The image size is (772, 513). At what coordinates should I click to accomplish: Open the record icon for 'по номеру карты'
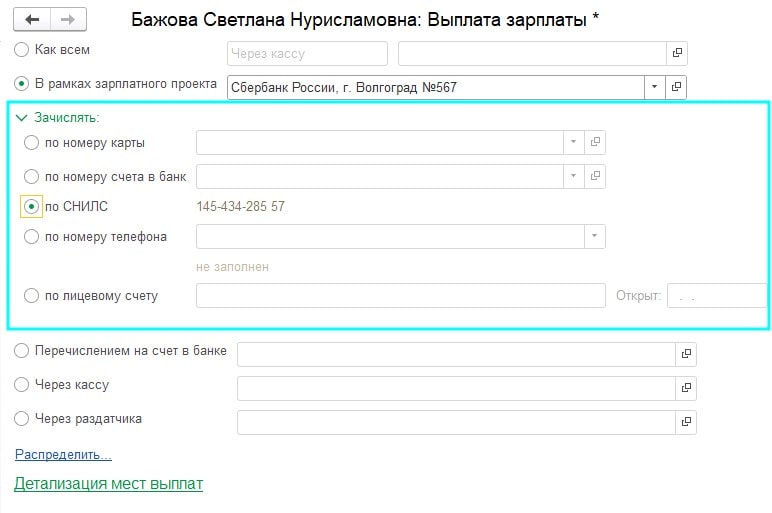595,143
